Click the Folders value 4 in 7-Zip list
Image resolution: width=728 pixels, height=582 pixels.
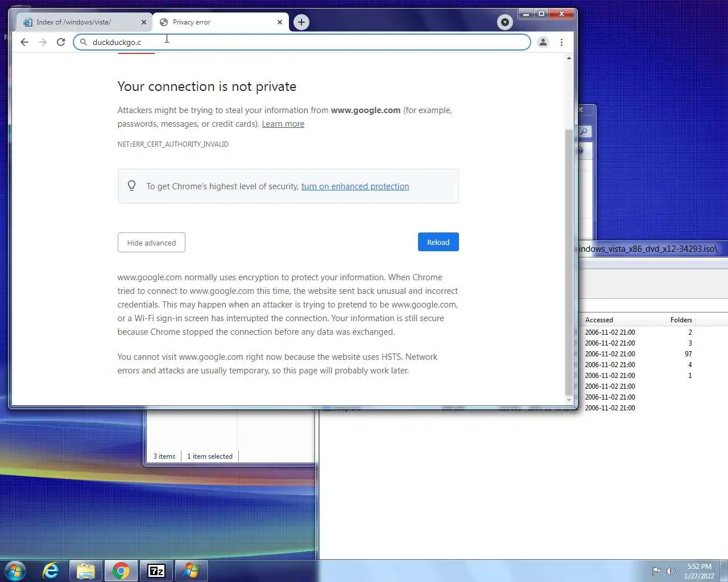point(690,365)
